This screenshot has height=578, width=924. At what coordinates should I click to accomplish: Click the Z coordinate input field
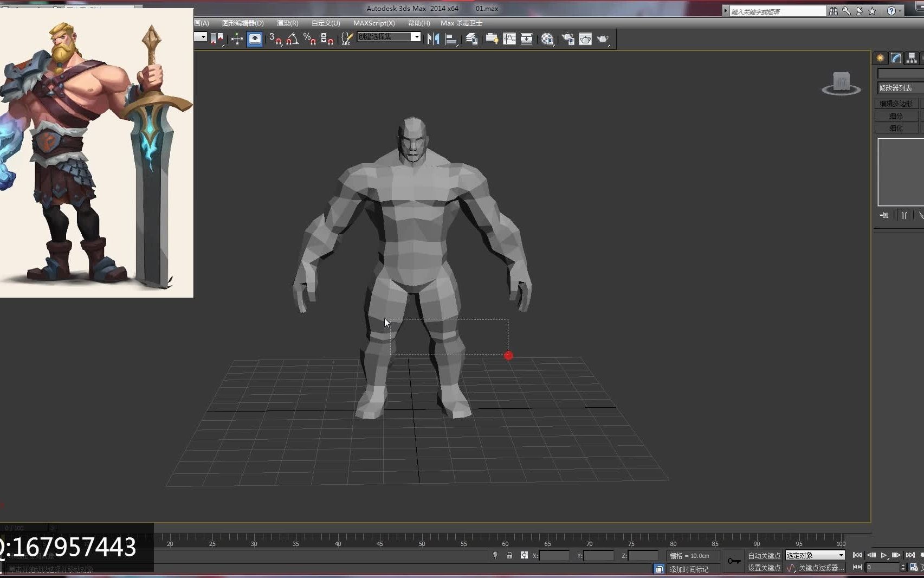click(643, 555)
